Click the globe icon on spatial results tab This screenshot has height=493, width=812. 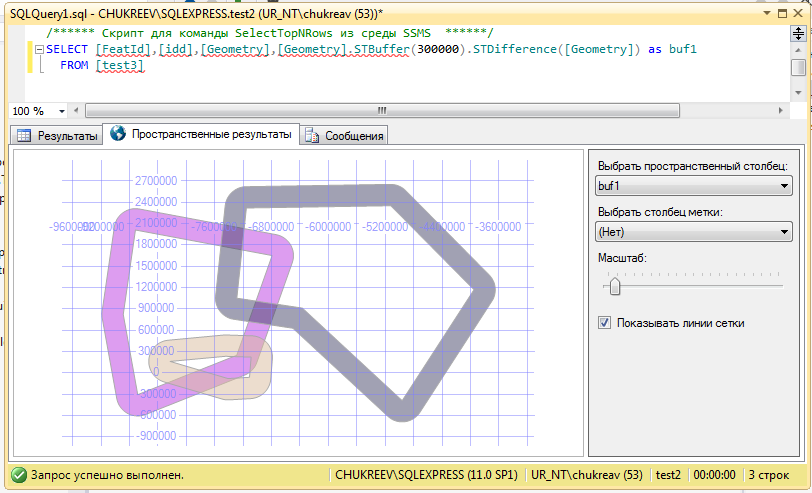(x=118, y=134)
